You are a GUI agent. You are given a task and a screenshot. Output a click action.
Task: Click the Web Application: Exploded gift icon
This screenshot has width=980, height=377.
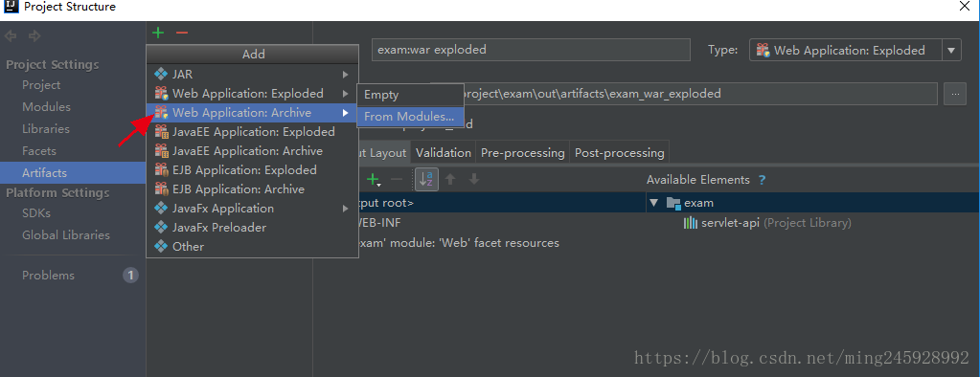coord(161,94)
